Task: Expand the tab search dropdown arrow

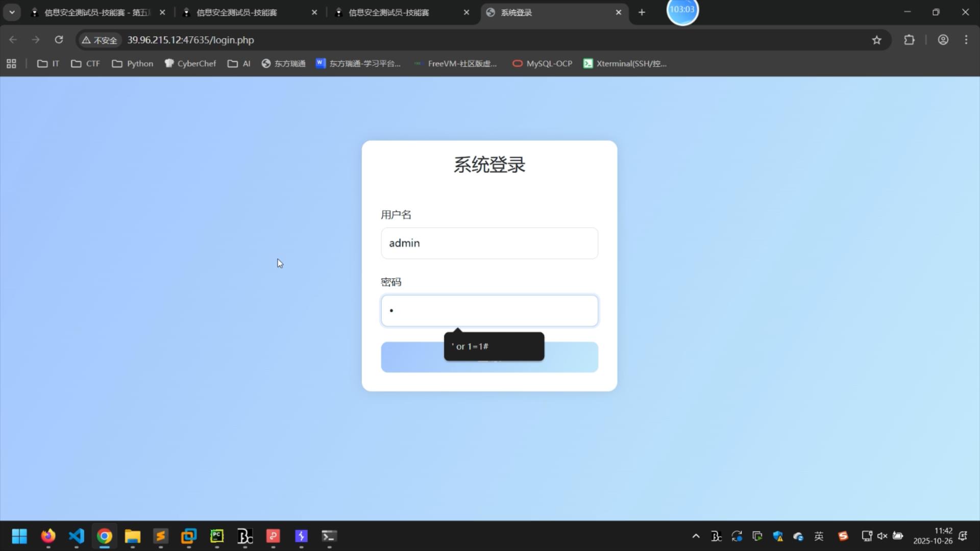Action: (x=12, y=12)
